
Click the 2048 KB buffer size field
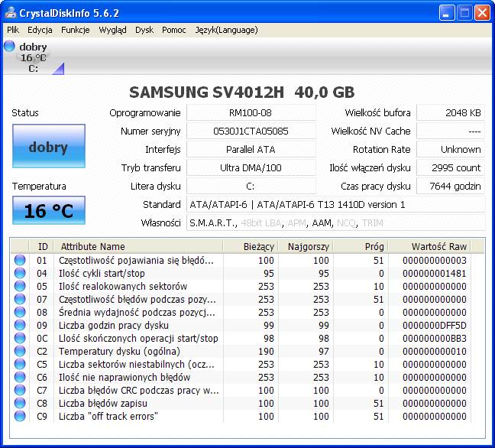coord(451,113)
